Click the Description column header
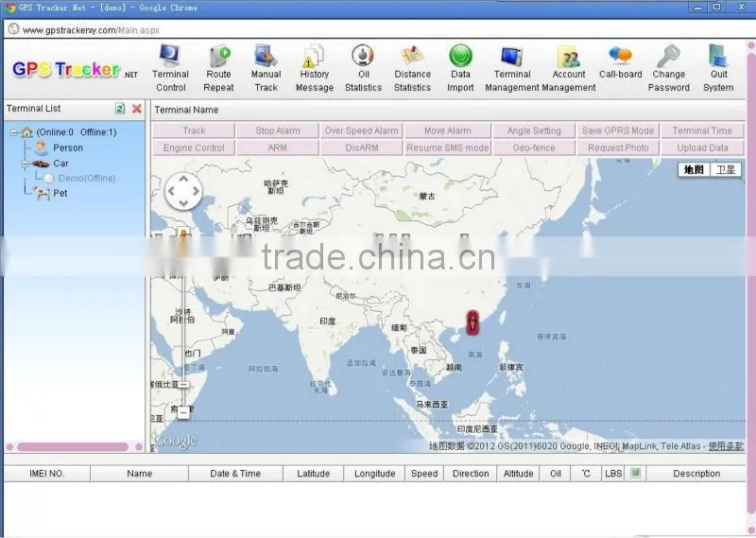The height and width of the screenshot is (538, 756). tap(696, 474)
